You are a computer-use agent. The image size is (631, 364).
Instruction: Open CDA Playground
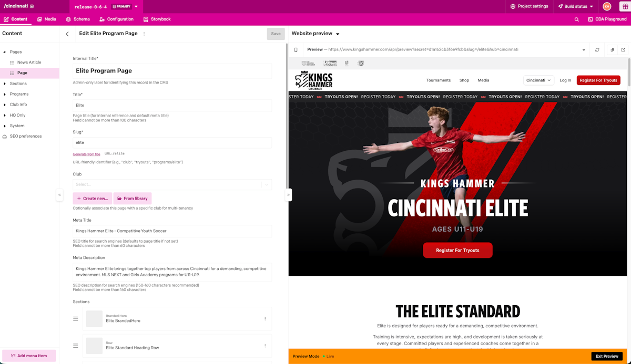tap(607, 19)
